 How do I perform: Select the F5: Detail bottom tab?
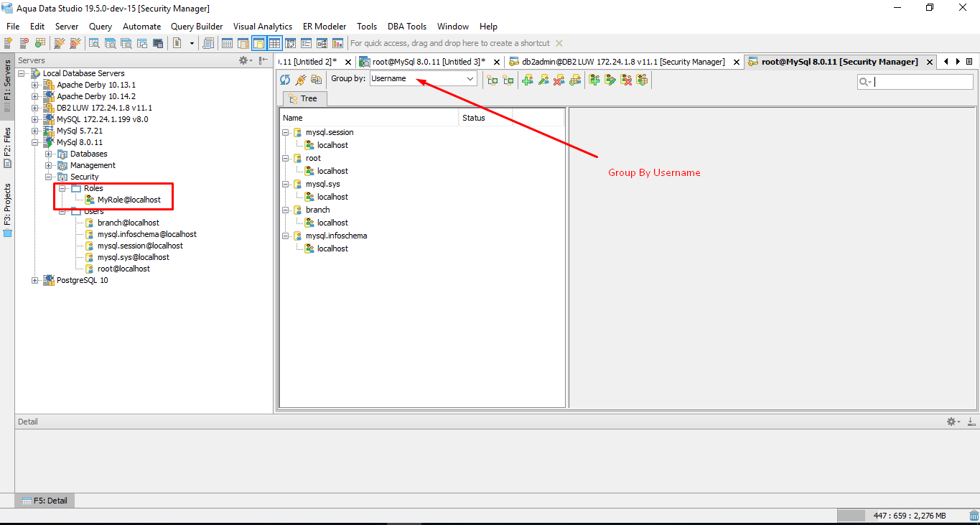(45, 501)
